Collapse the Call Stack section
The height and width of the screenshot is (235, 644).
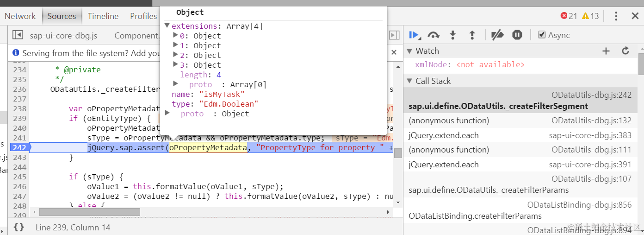(x=409, y=81)
